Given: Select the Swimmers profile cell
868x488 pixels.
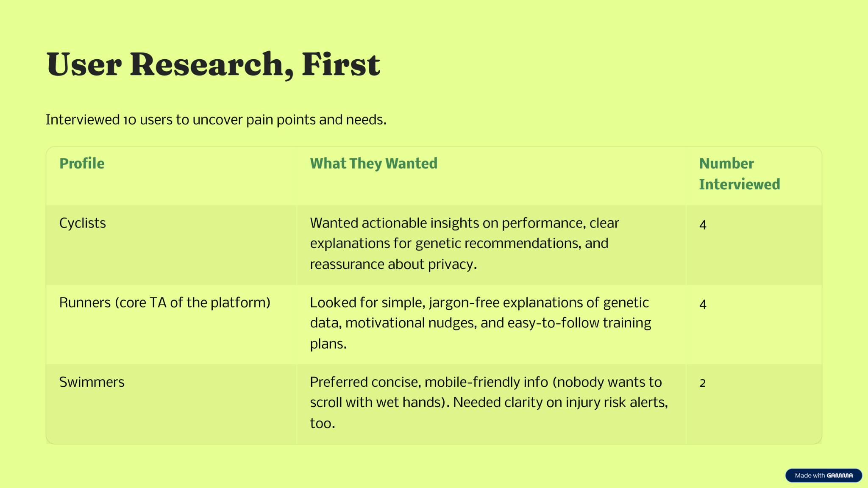Looking at the screenshot, I should pyautogui.click(x=171, y=404).
